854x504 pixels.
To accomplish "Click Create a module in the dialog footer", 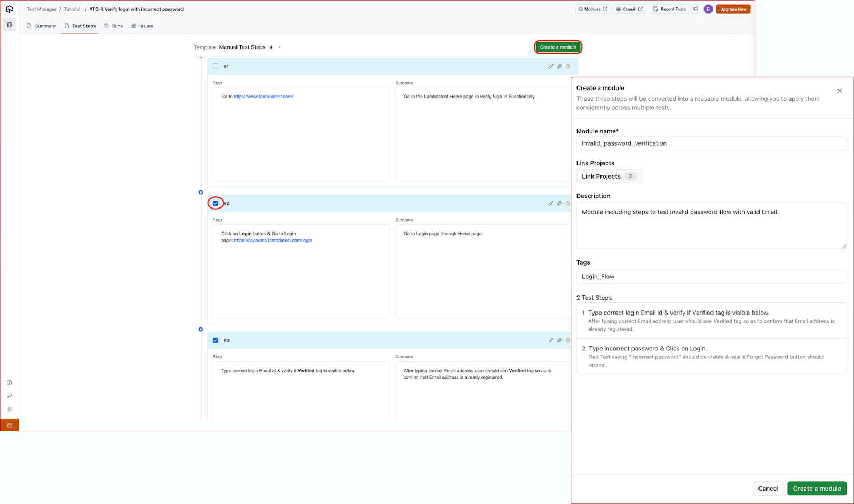I will pyautogui.click(x=817, y=488).
